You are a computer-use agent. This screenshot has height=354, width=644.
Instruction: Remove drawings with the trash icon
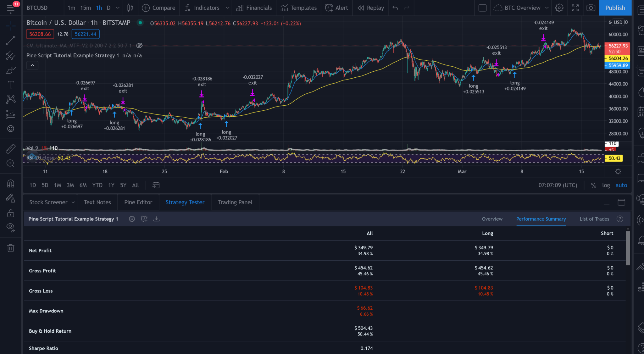pos(10,248)
